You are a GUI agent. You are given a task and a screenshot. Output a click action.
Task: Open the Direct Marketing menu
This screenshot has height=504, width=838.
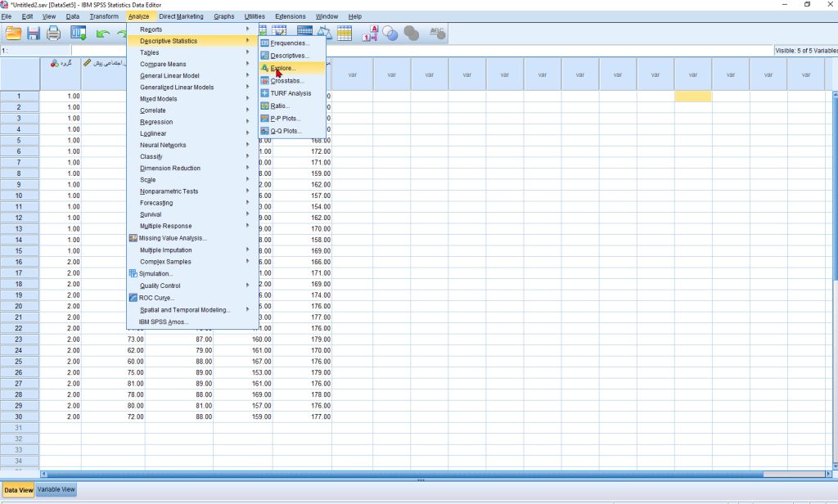click(181, 16)
